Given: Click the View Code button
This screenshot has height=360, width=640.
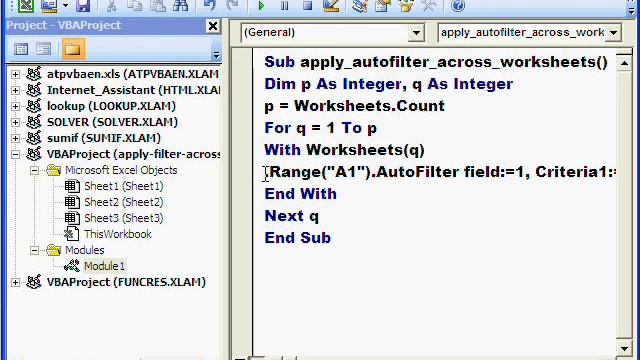Looking at the screenshot, I should pyautogui.click(x=21, y=49).
